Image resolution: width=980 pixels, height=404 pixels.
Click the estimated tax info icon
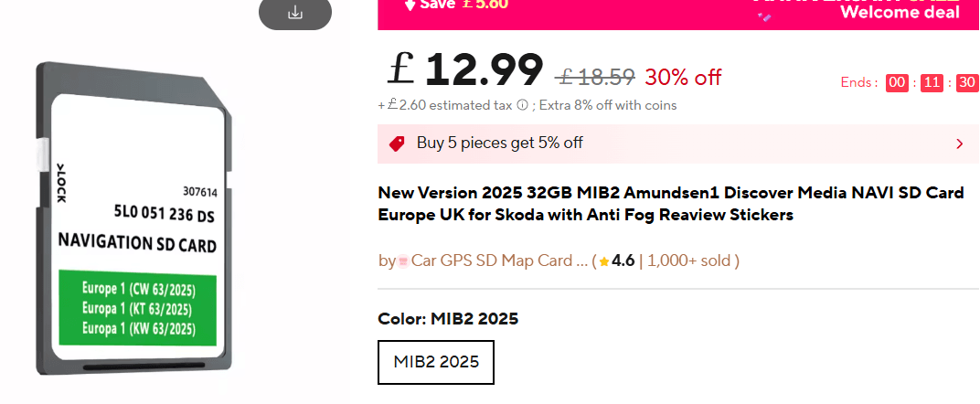[x=522, y=105]
